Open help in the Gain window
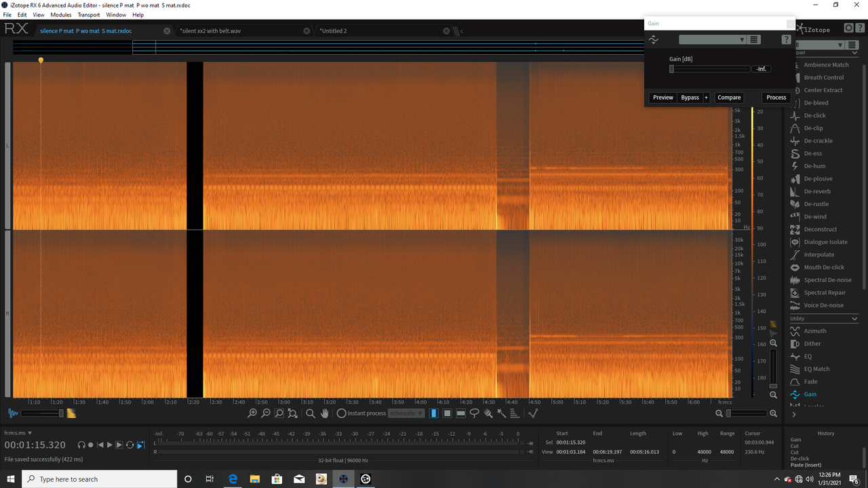This screenshot has height=488, width=868. (x=786, y=40)
